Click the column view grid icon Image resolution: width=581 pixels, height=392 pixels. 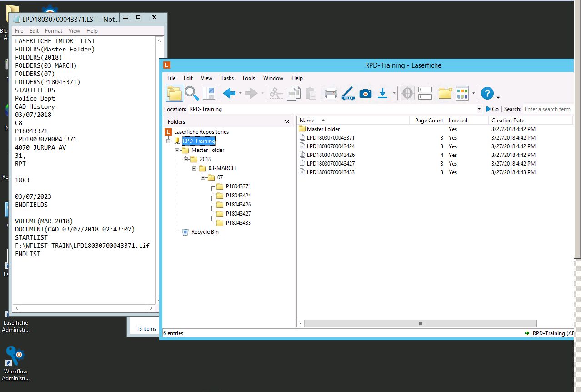tap(462, 93)
